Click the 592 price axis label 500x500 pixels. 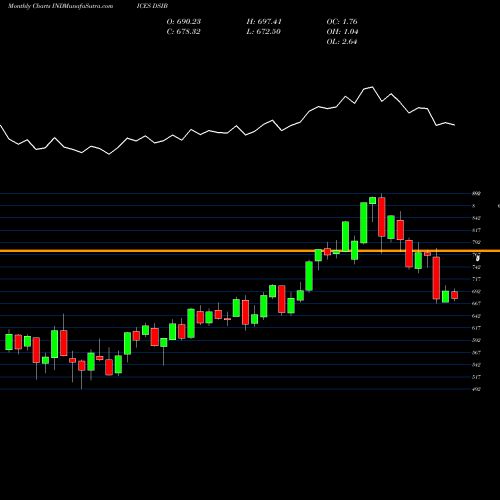coord(476,340)
